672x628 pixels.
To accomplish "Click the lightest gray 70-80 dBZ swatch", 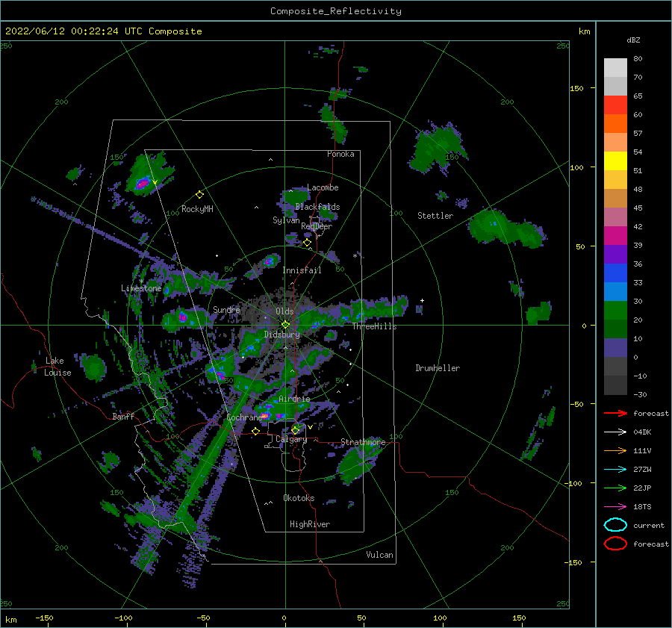I will [x=615, y=68].
